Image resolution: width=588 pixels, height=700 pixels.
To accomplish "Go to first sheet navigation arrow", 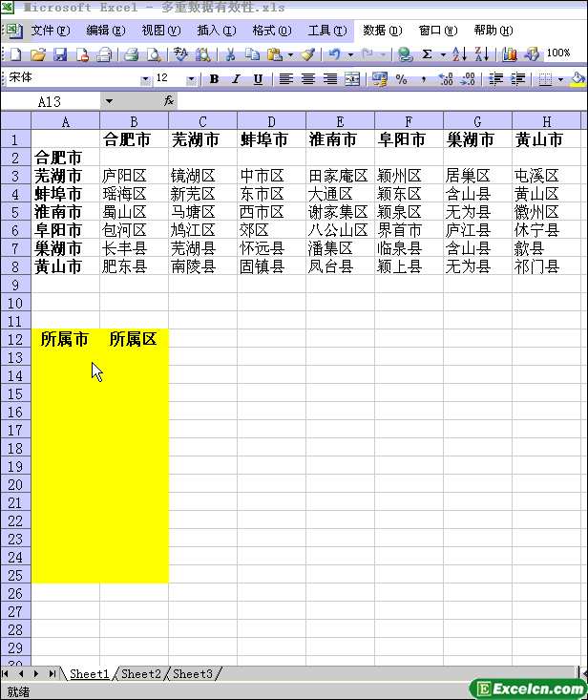I will pyautogui.click(x=6, y=673).
